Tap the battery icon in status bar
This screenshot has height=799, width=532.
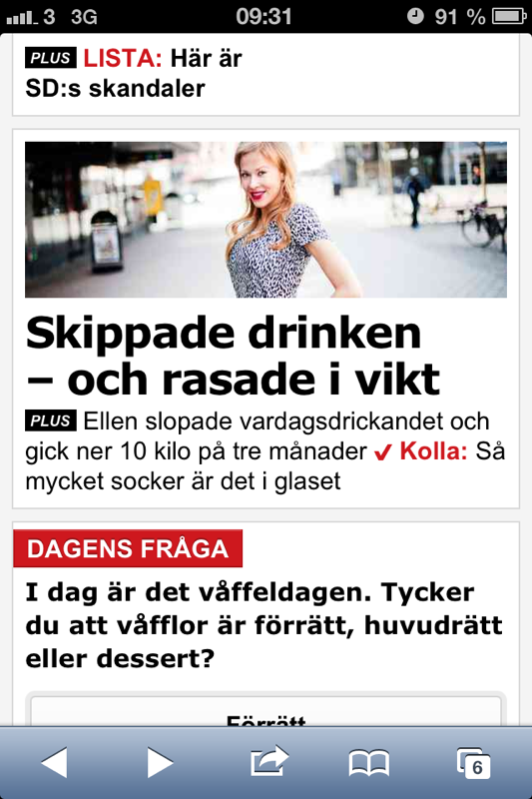point(509,16)
